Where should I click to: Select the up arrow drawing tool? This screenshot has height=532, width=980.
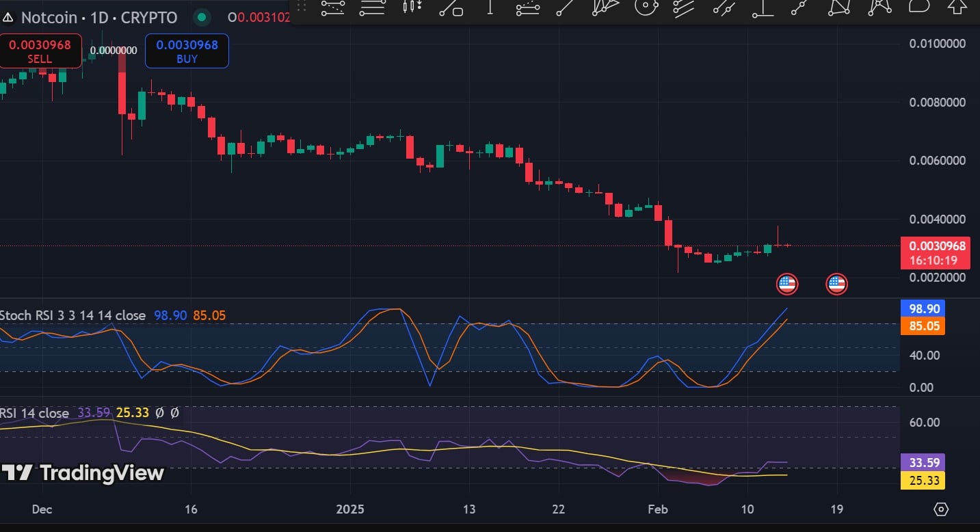(957, 7)
